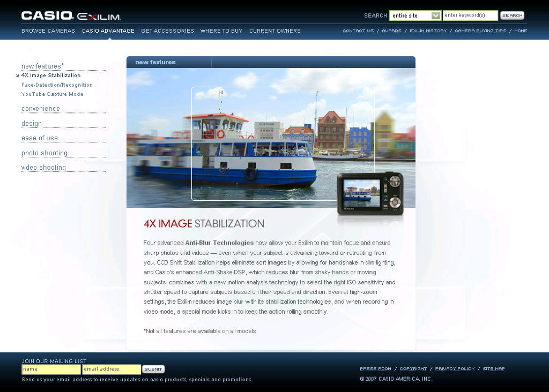The width and height of the screenshot is (549, 392).
Task: Expand the new features sidebar section
Action: click(43, 66)
